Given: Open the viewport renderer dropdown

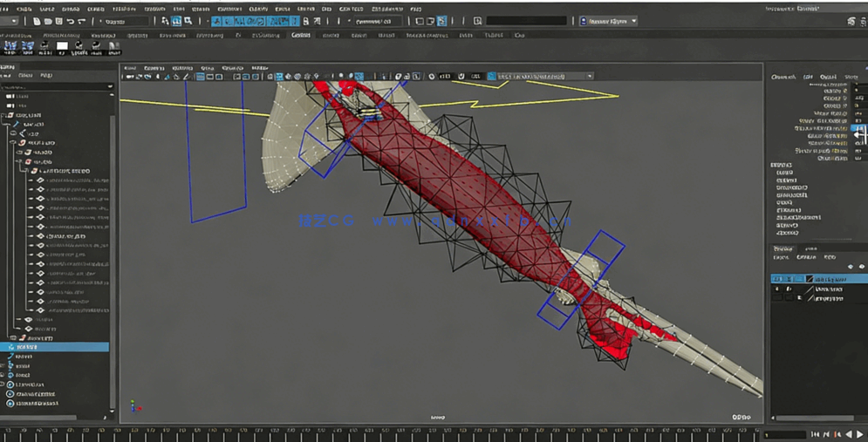Looking at the screenshot, I should (541, 77).
